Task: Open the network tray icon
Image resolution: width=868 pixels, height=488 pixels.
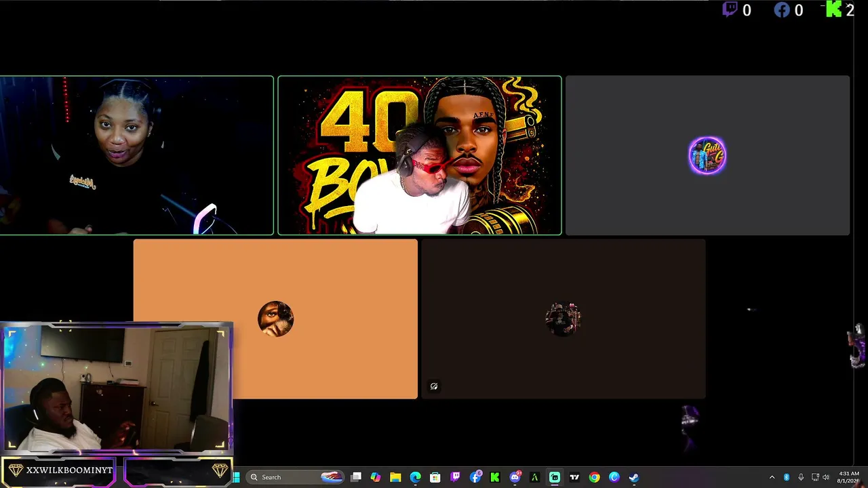Action: pos(815,477)
